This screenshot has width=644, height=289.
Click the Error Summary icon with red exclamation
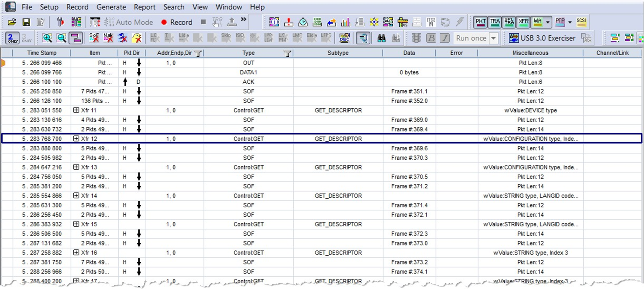(x=288, y=22)
